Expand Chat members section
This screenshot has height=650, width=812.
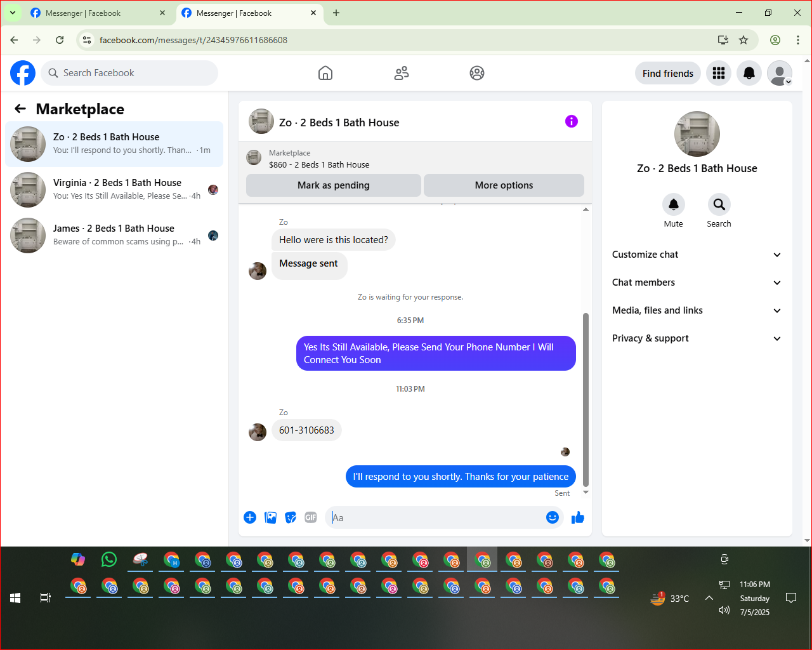[697, 282]
